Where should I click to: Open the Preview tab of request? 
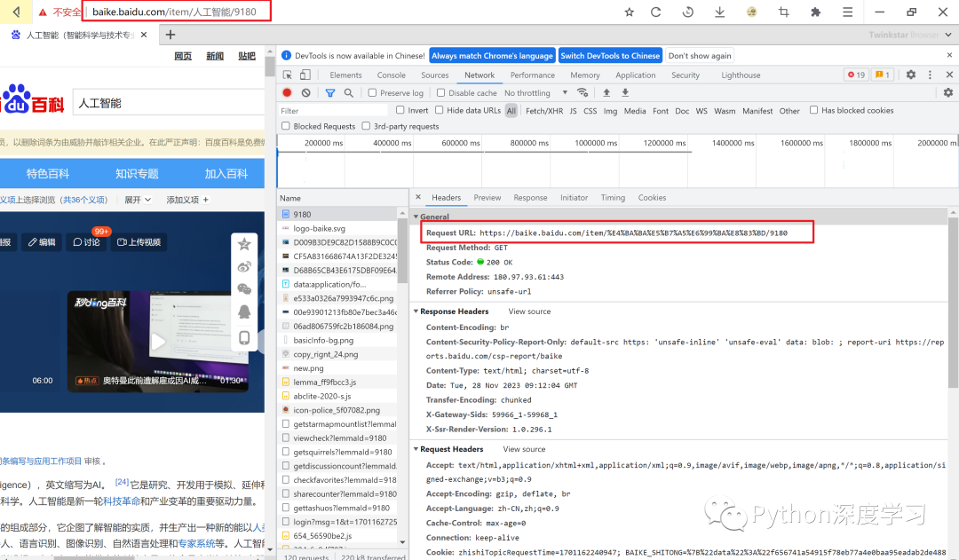click(x=487, y=198)
